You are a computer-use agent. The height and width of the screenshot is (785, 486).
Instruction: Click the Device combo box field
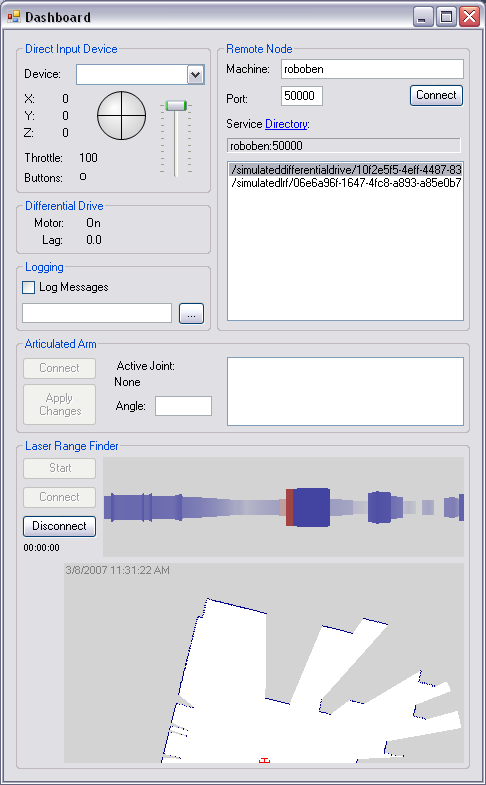pos(140,75)
